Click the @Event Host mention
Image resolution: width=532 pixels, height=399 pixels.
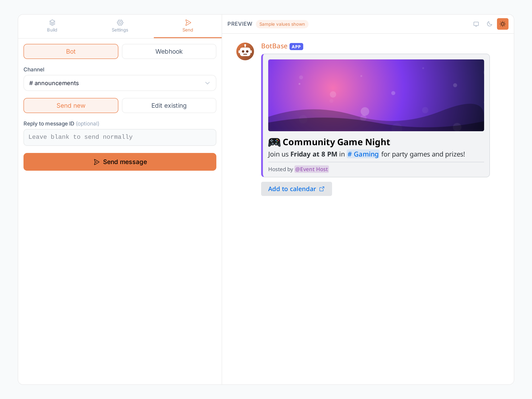tap(311, 169)
